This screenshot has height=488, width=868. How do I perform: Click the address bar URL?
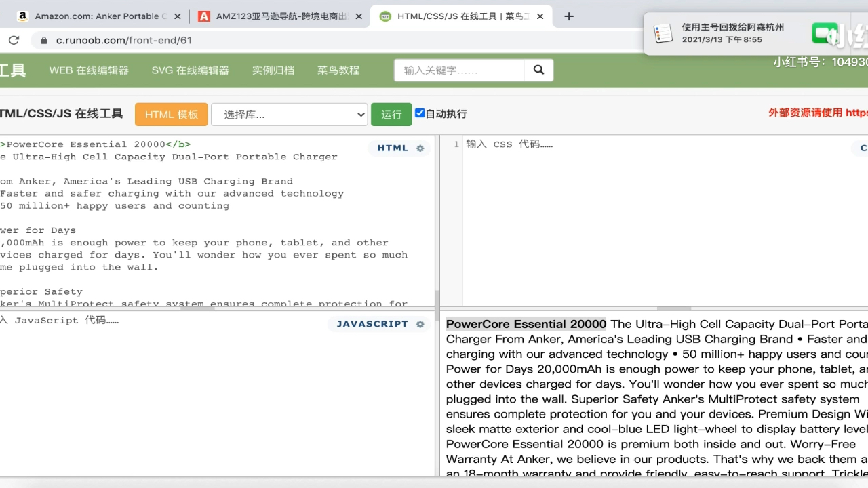[124, 40]
